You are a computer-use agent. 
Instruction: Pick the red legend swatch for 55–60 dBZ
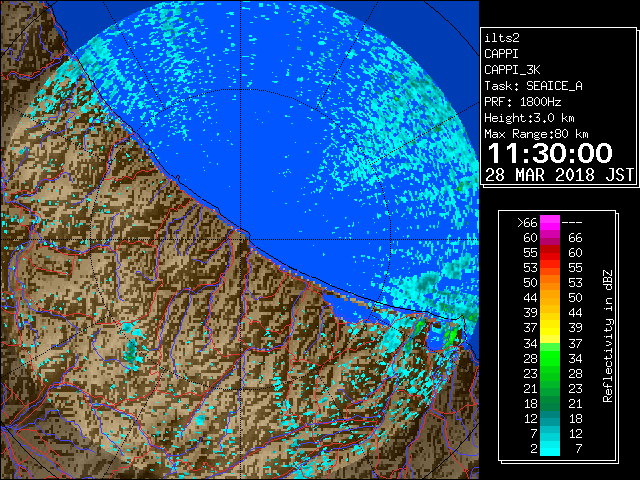point(550,253)
